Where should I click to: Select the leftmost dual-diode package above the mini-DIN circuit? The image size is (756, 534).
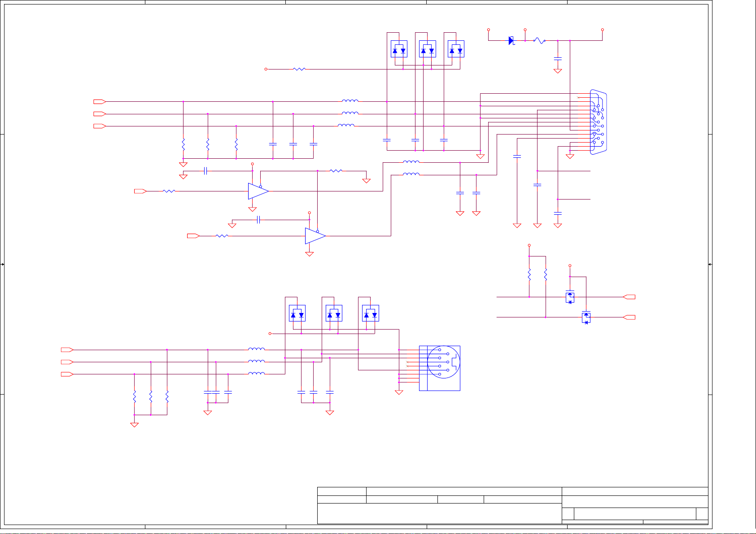coord(297,313)
